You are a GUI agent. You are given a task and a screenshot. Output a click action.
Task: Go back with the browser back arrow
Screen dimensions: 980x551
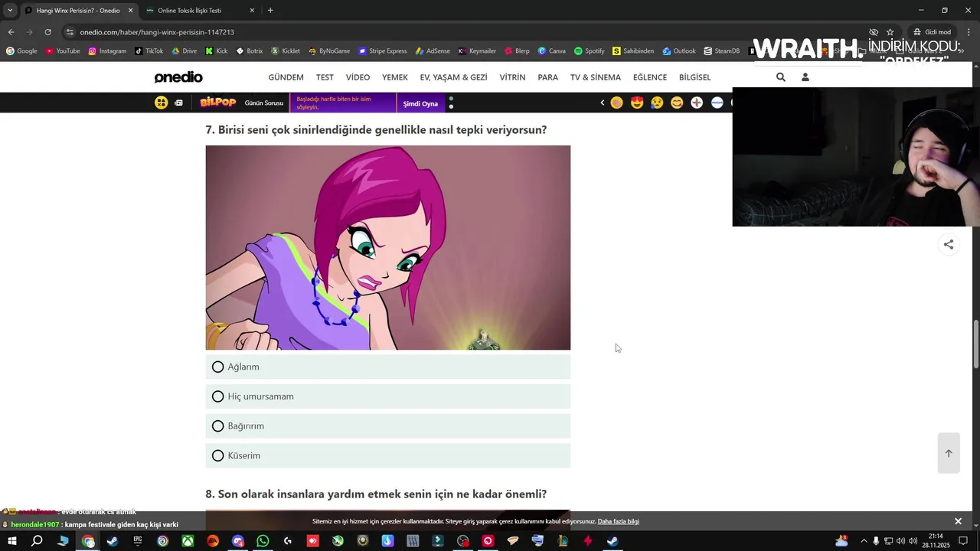[x=11, y=32]
